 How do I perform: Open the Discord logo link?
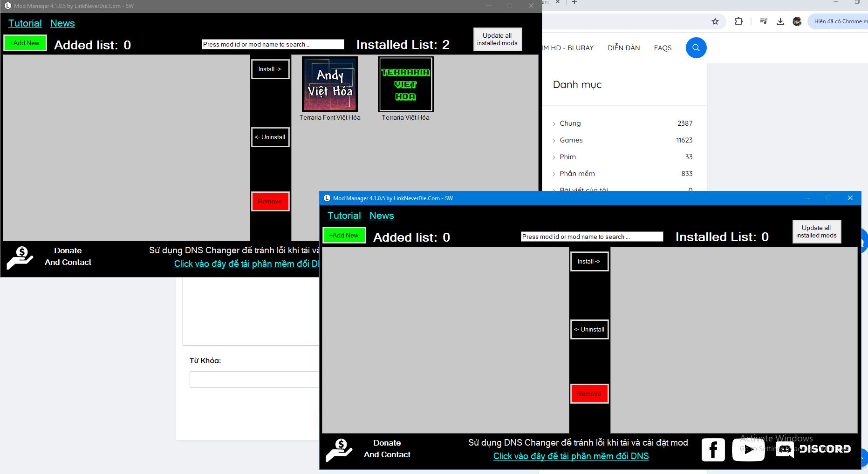click(x=813, y=449)
